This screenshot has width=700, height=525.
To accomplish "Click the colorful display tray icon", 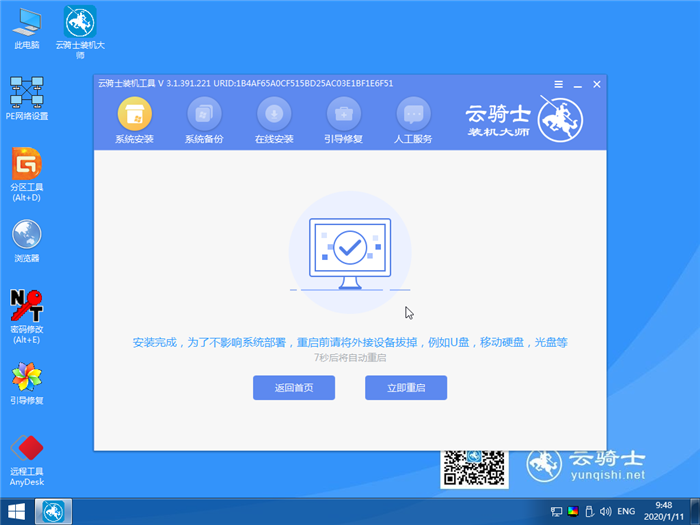I will (x=573, y=511).
